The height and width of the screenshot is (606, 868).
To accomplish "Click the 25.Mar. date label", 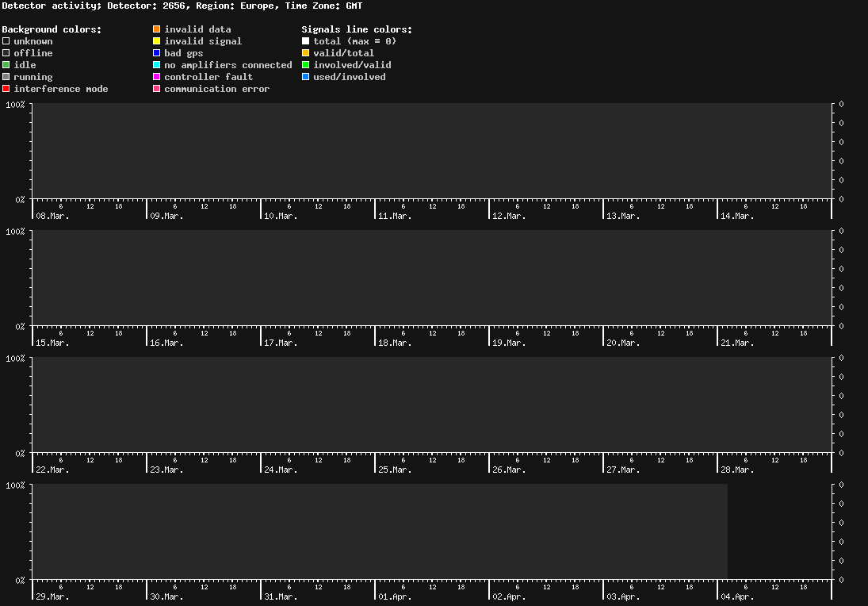I will point(395,470).
